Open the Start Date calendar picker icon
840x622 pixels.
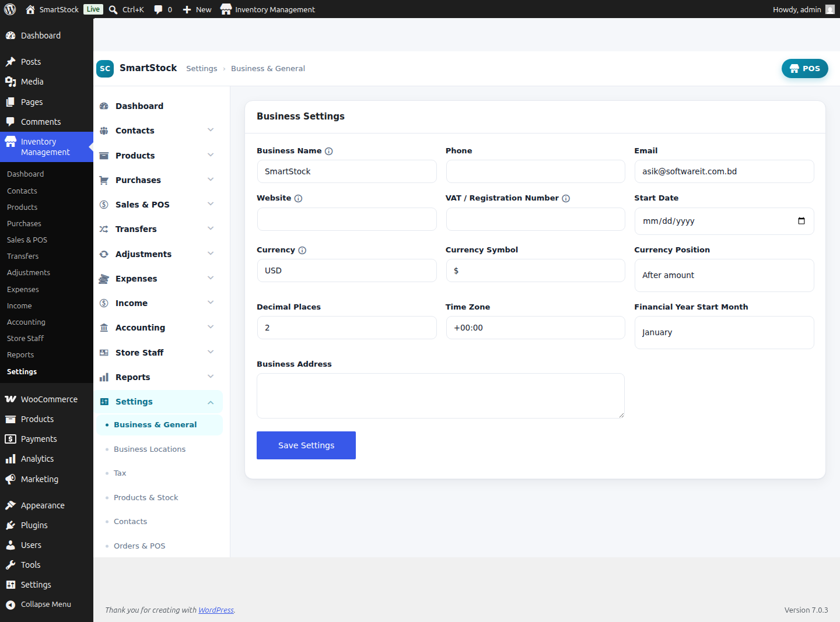pyautogui.click(x=801, y=221)
